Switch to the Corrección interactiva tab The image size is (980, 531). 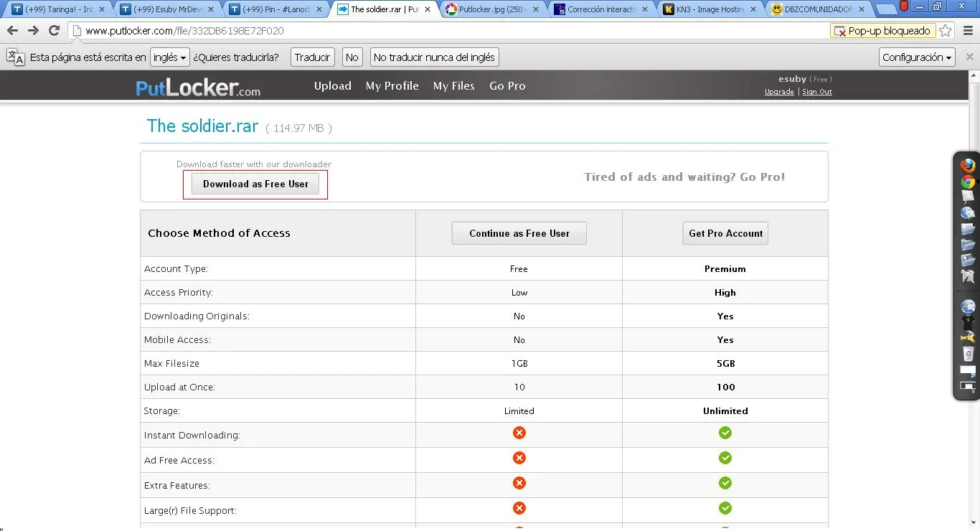click(x=601, y=9)
